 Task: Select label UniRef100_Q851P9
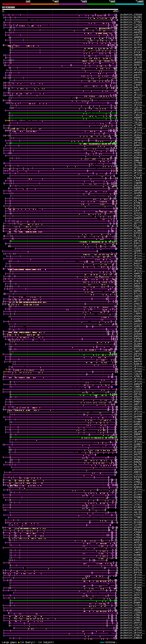pos(131,110)
